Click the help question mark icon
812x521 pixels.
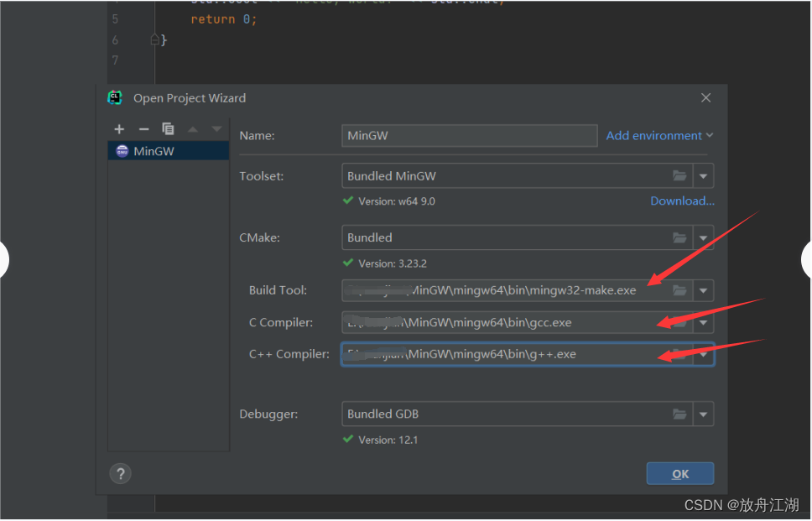pos(120,473)
